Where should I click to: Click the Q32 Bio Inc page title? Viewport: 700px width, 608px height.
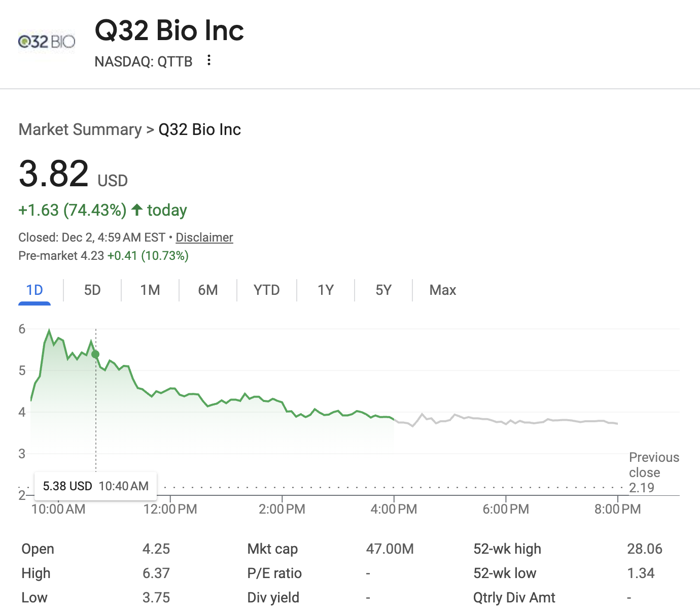pyautogui.click(x=169, y=30)
